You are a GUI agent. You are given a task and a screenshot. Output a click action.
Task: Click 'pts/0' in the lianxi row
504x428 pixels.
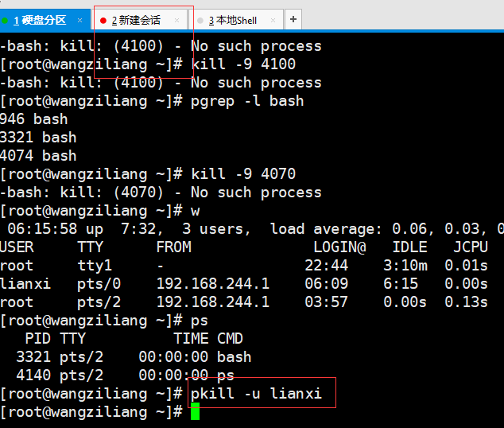pyautogui.click(x=99, y=284)
